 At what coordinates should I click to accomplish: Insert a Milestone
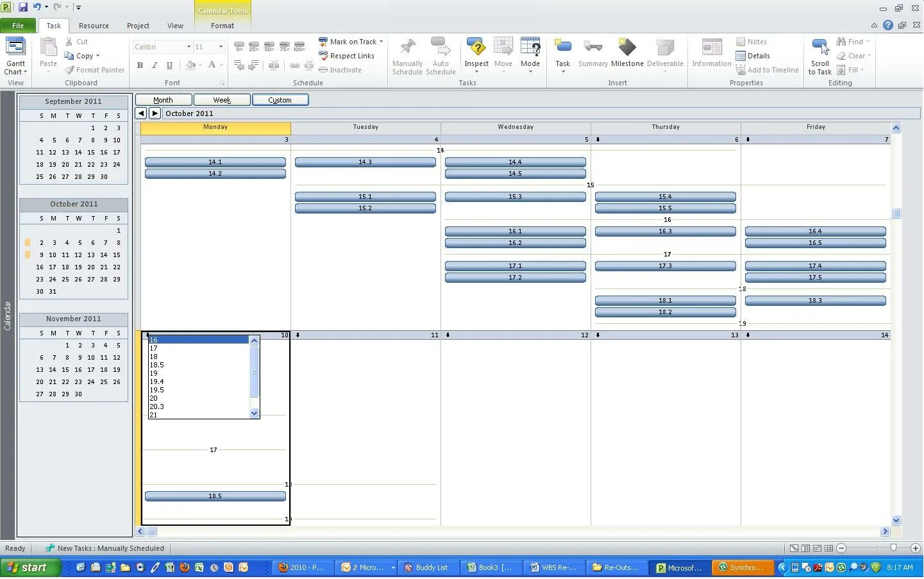tap(627, 53)
